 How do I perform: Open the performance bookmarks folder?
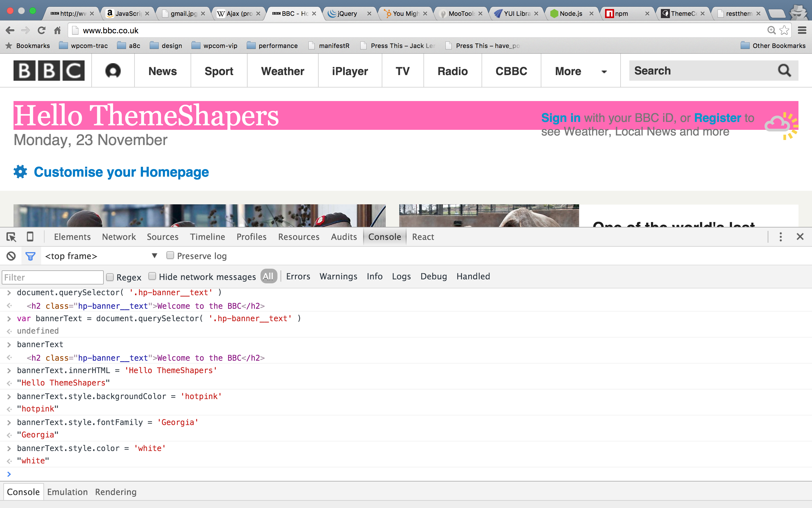(x=272, y=46)
